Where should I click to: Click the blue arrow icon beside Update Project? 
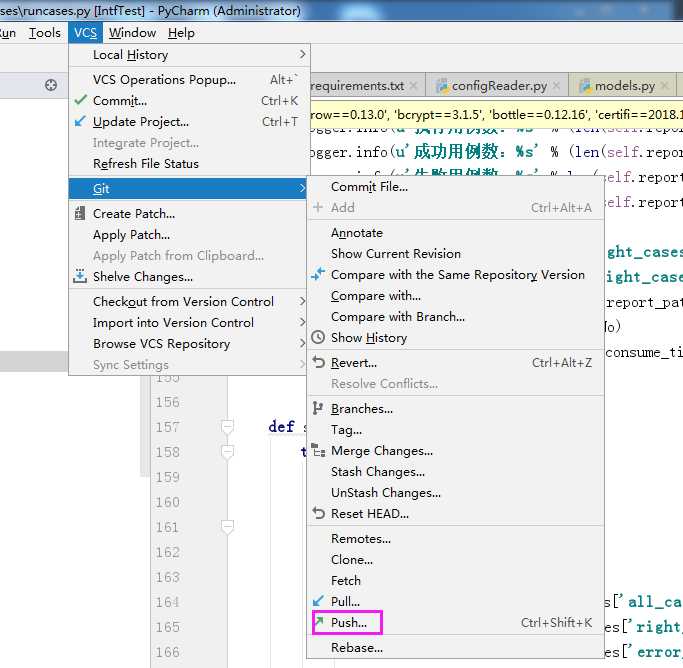[80, 121]
